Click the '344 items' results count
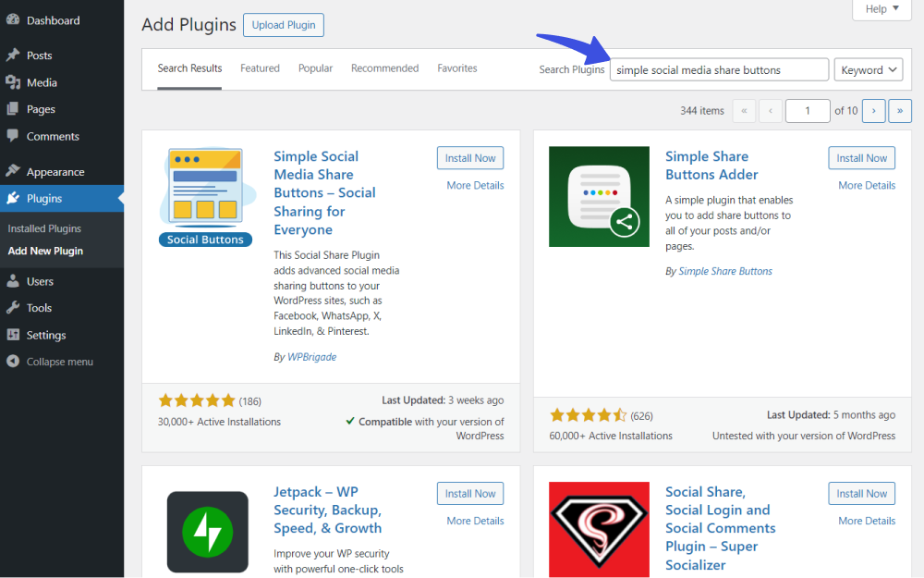The width and height of the screenshot is (924, 578). click(702, 110)
